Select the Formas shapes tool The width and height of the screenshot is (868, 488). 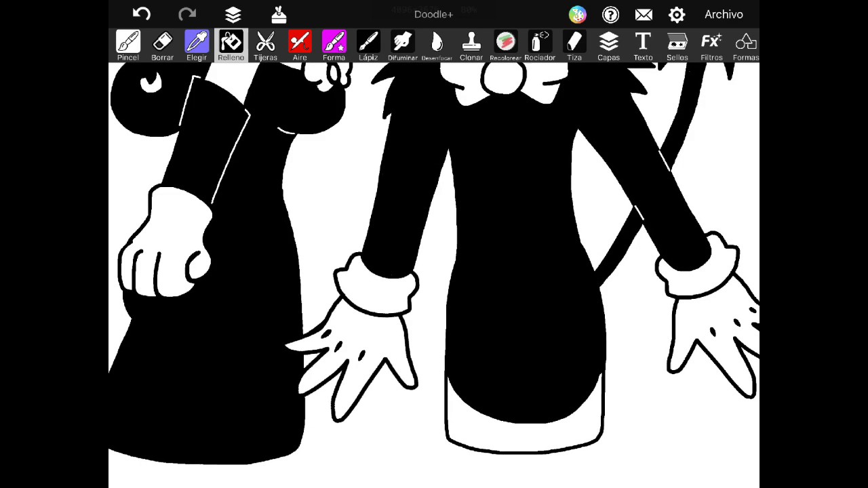pos(745,46)
